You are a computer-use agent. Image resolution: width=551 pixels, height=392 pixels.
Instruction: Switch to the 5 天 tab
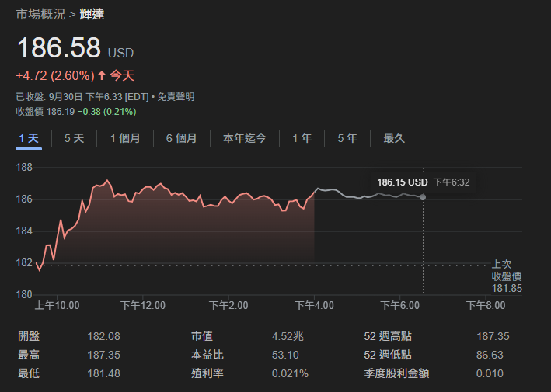coord(74,138)
